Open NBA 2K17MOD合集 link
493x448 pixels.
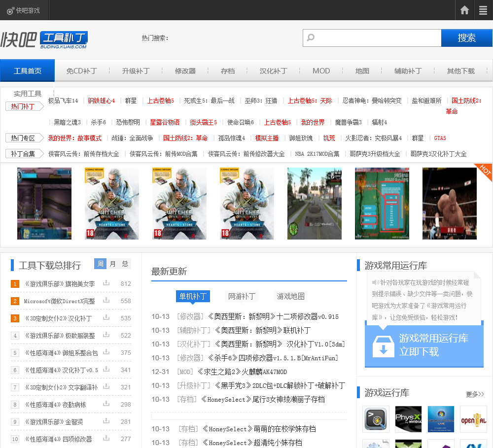(x=317, y=153)
